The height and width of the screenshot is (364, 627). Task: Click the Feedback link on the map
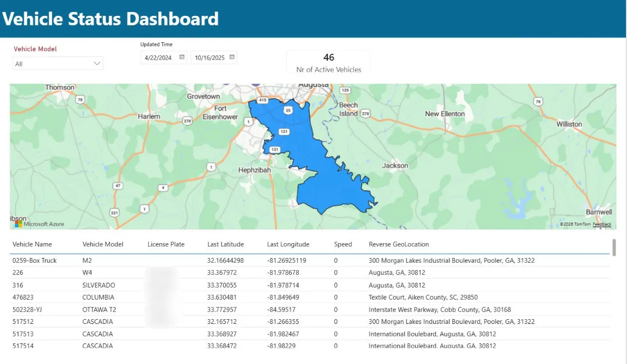click(602, 224)
